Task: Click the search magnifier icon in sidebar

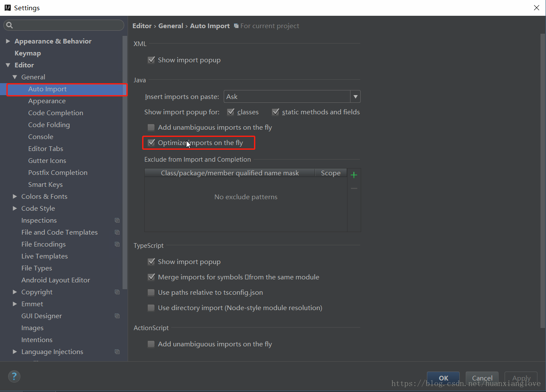Action: pos(10,26)
